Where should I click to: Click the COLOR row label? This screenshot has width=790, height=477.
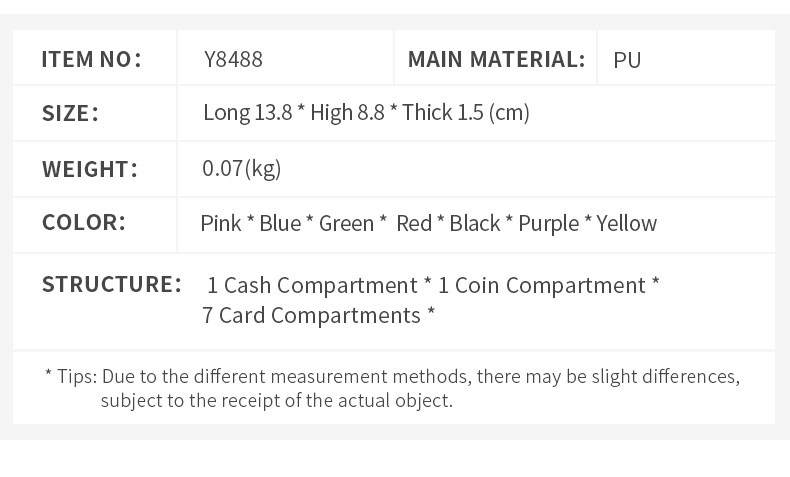[x=84, y=222]
